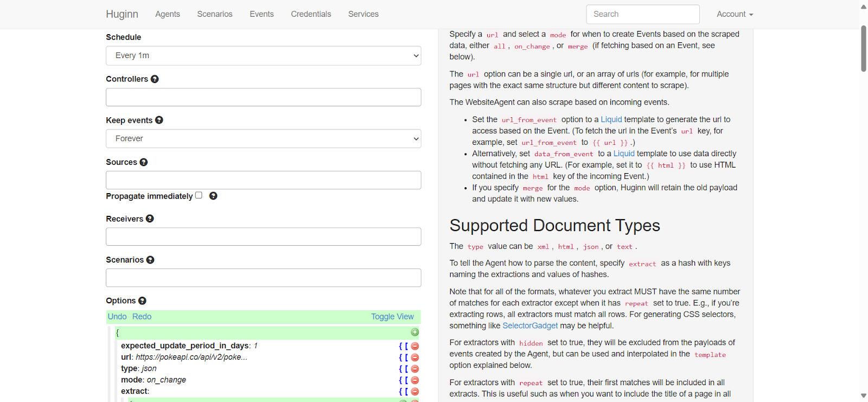Open help tooltip next to Controllers
This screenshot has height=402, width=868.
click(x=155, y=79)
